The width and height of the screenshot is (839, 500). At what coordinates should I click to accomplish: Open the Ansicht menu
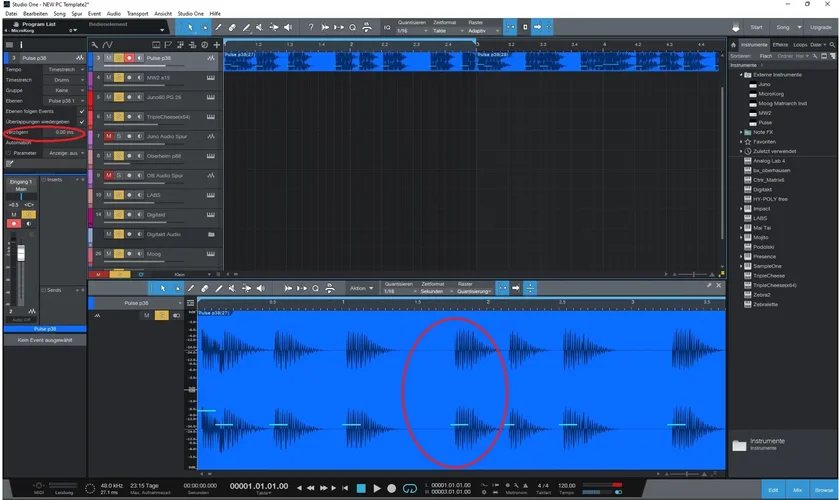click(162, 13)
